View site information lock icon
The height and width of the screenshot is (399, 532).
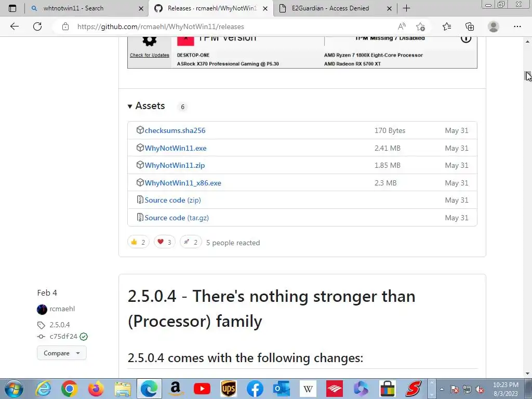[65, 26]
